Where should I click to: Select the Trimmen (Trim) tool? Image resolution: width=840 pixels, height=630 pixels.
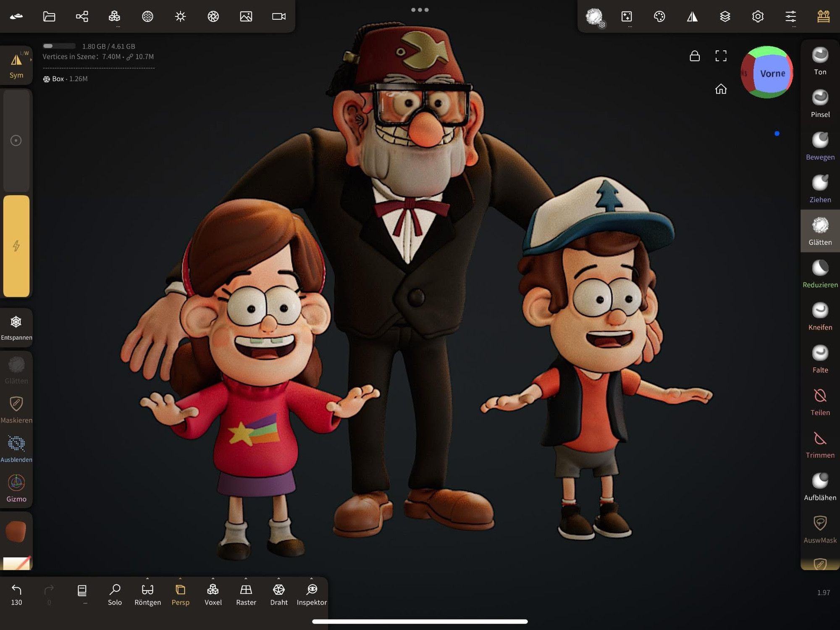[x=820, y=444]
